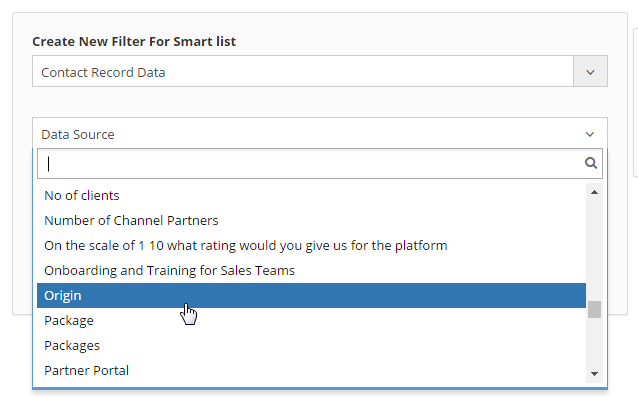Click the search magnifier icon

coord(591,163)
